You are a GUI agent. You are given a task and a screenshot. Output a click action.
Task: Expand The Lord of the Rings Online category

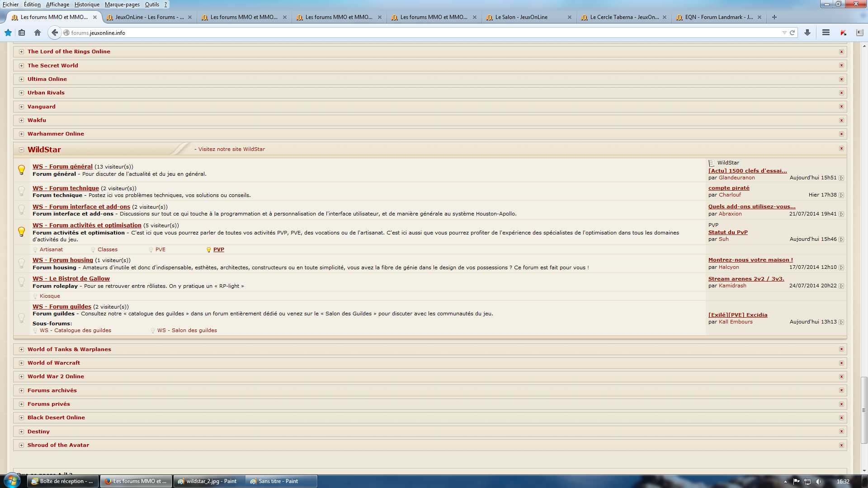click(x=21, y=52)
